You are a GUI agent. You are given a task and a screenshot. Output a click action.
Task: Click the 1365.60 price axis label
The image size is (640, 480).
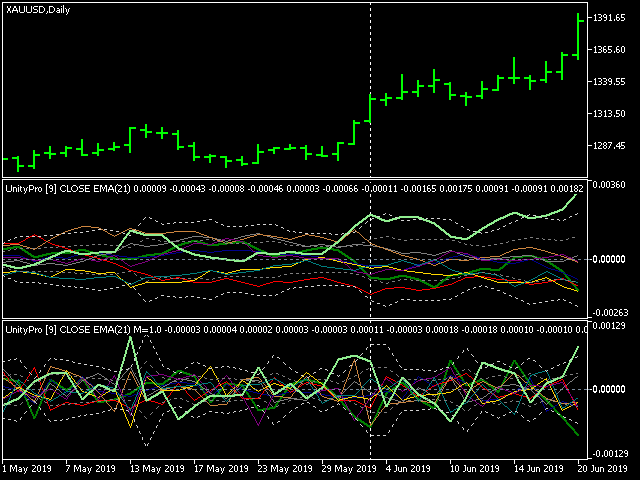[608, 50]
